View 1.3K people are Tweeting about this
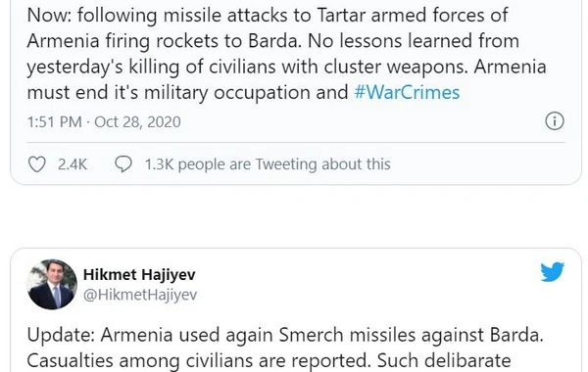The height and width of the screenshot is (372, 588). click(268, 164)
